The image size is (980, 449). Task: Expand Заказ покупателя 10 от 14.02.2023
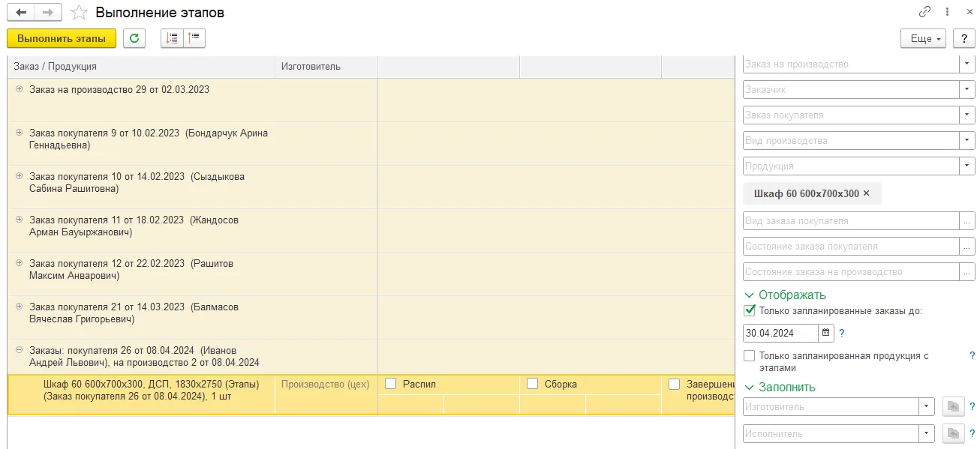[20, 176]
